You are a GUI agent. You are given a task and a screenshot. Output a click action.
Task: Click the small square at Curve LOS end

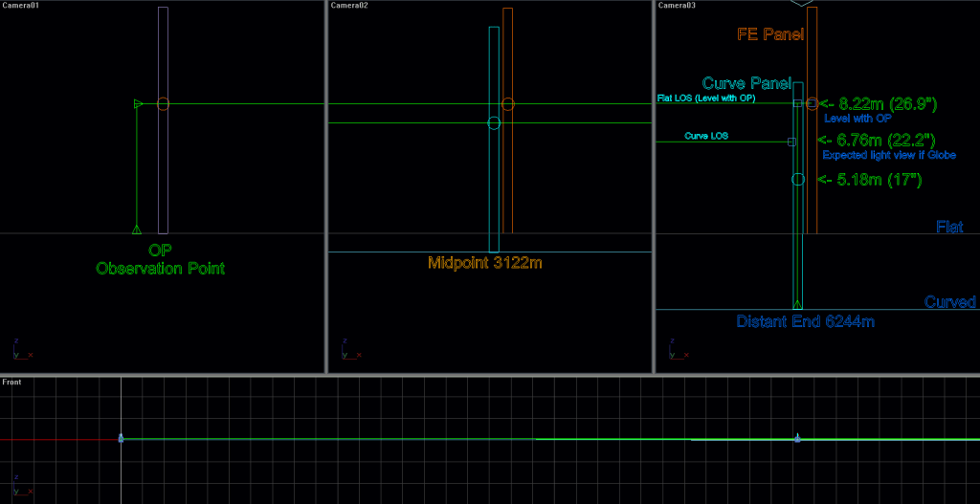(x=791, y=142)
